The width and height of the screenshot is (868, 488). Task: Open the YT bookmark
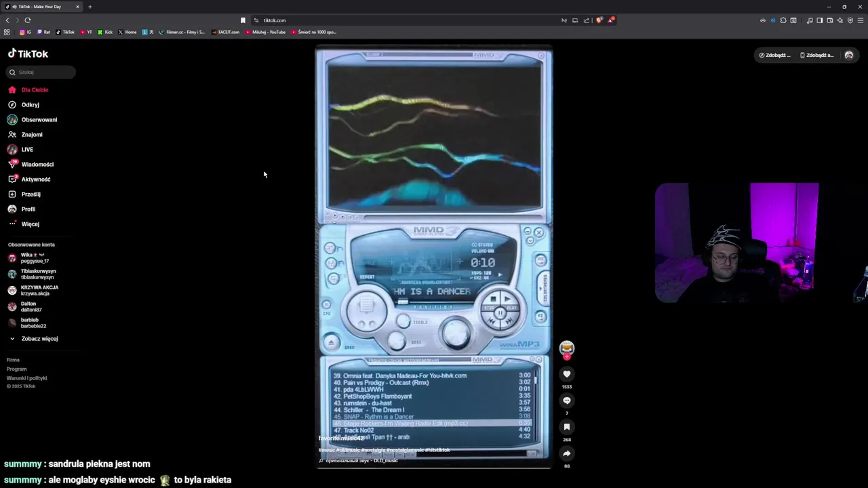[x=86, y=32]
